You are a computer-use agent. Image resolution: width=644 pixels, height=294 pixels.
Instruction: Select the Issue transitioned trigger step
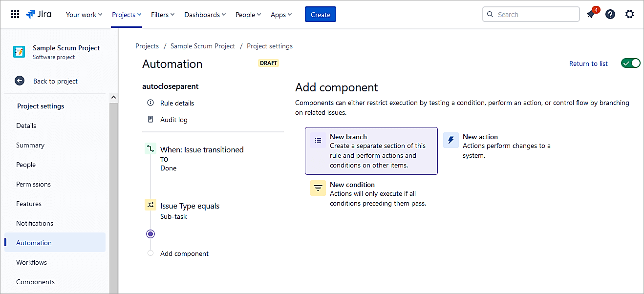[201, 150]
